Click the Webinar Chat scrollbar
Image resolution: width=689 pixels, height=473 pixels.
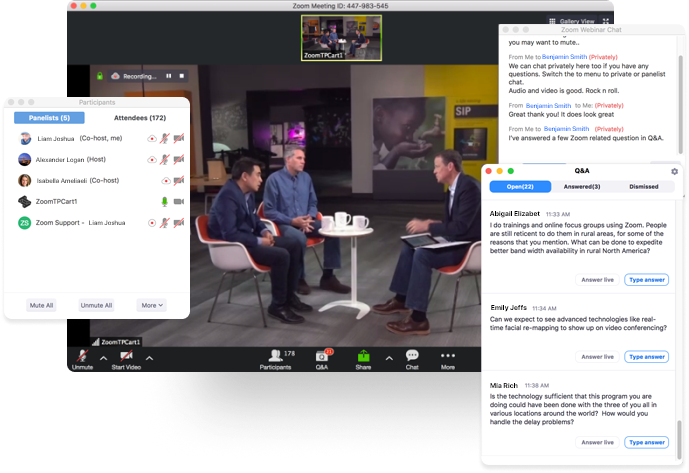681,103
